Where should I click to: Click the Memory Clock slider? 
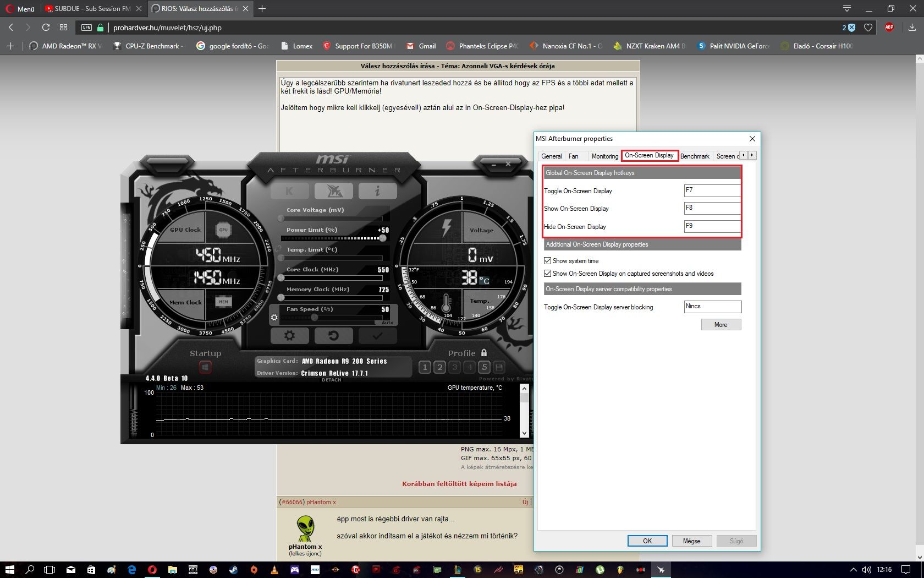(332, 298)
